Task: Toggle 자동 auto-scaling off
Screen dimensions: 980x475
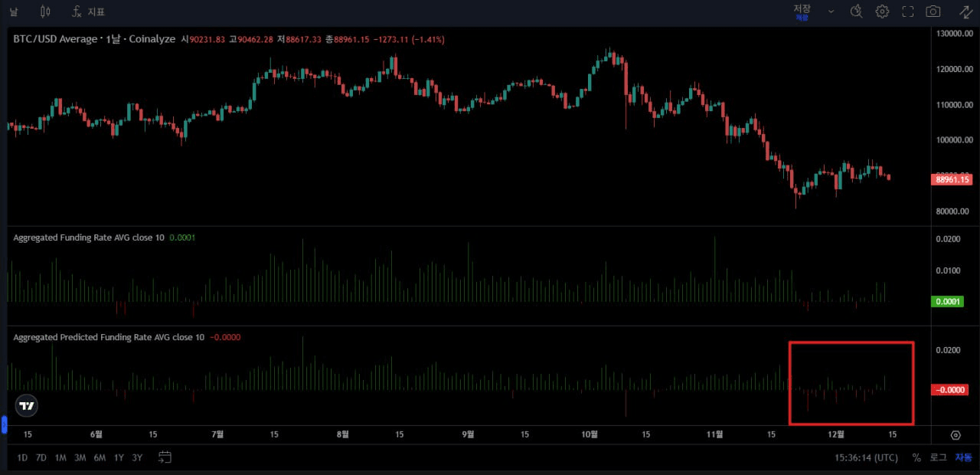Action: [963, 457]
